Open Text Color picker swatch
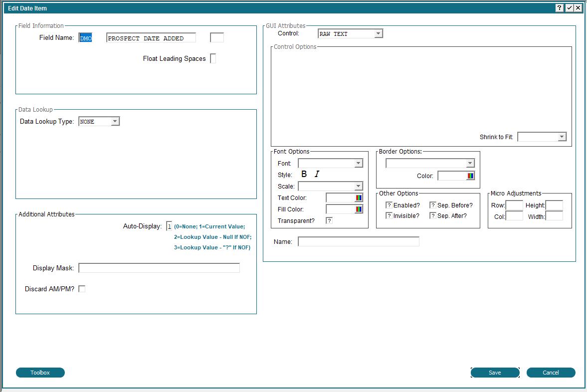The image size is (587, 392). (359, 197)
